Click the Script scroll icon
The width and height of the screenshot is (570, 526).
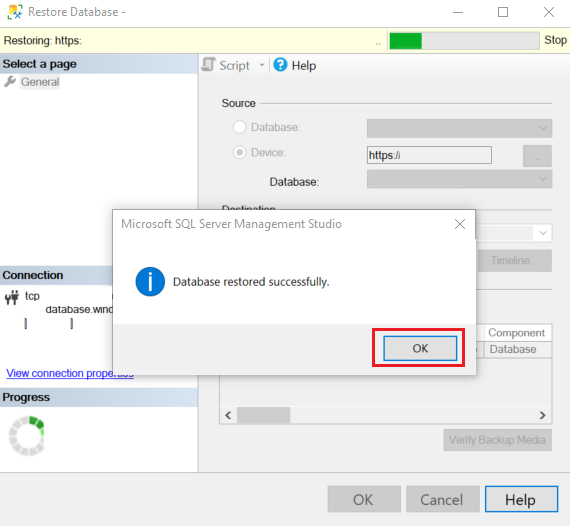[209, 65]
